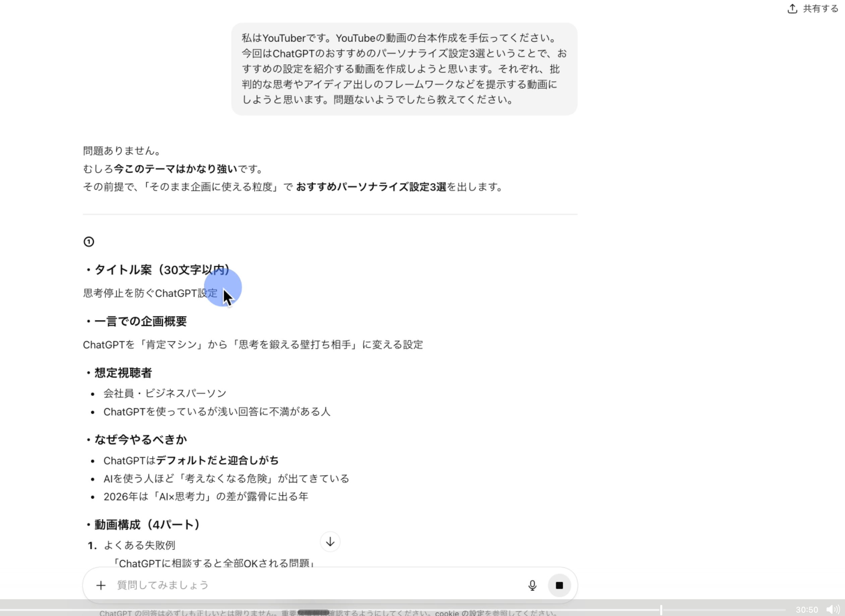845x616 pixels.
Task: Select the dictation microphone icon
Action: tap(532, 585)
